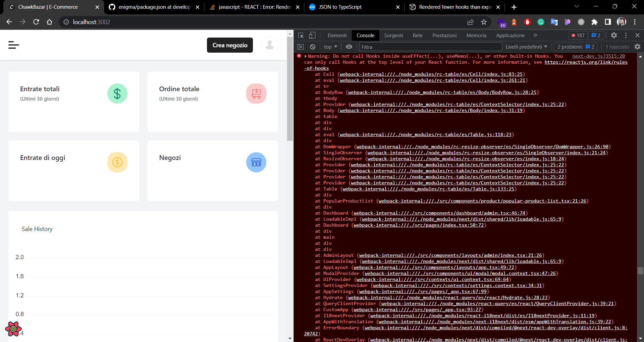The width and height of the screenshot is (644, 342).
Task: Switch to the Elementi tab
Action: pos(337,36)
